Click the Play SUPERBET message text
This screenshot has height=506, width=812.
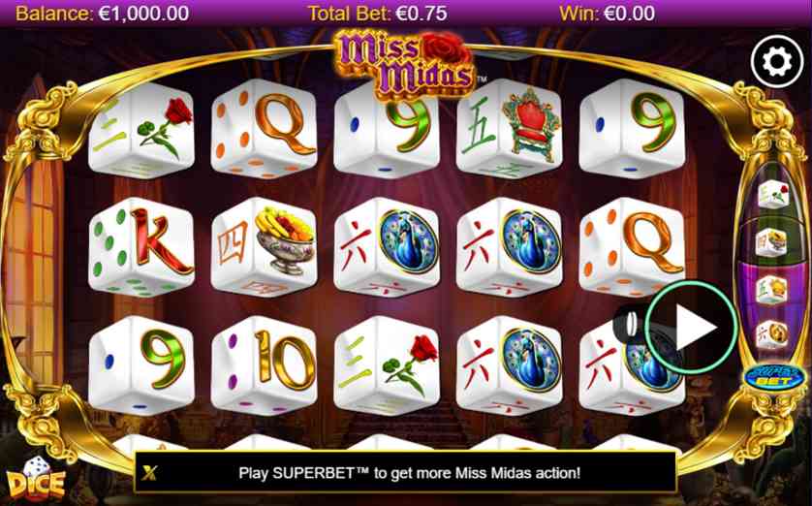click(x=409, y=473)
